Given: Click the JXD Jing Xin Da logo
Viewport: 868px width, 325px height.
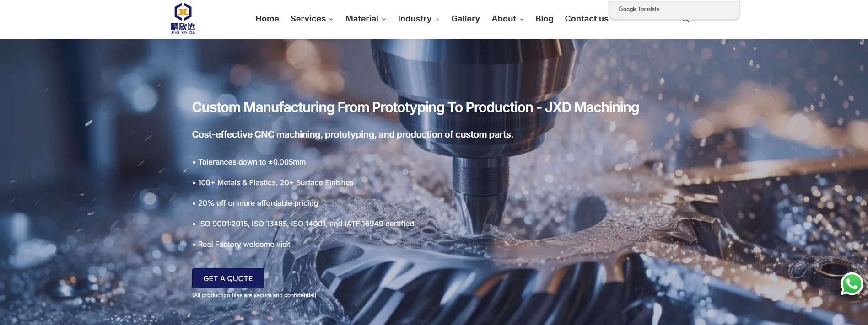Looking at the screenshot, I should click(x=183, y=18).
